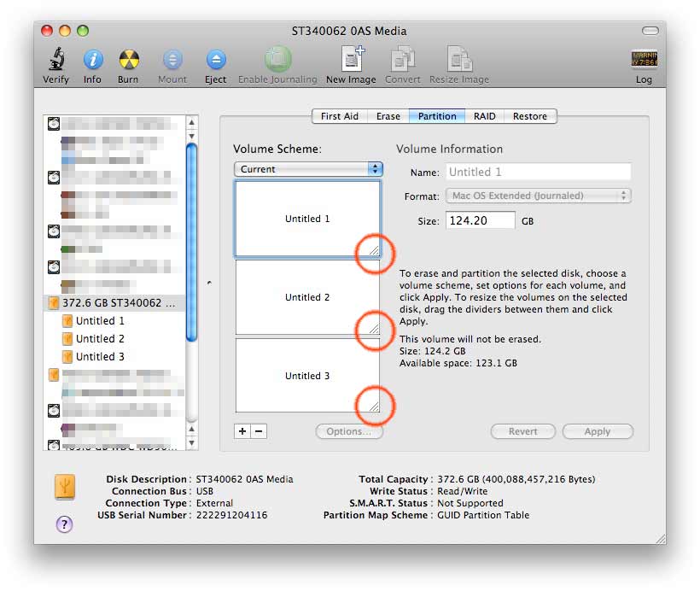Select Untitled 2 volume in sidebar
Screen dimensions: 700x591
[x=100, y=338]
